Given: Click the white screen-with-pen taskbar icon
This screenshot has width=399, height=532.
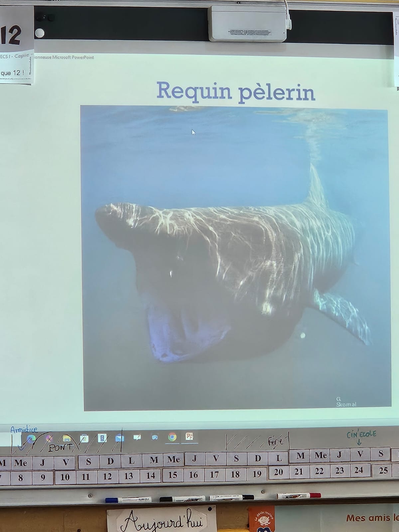Looking at the screenshot, I should click(x=137, y=438).
